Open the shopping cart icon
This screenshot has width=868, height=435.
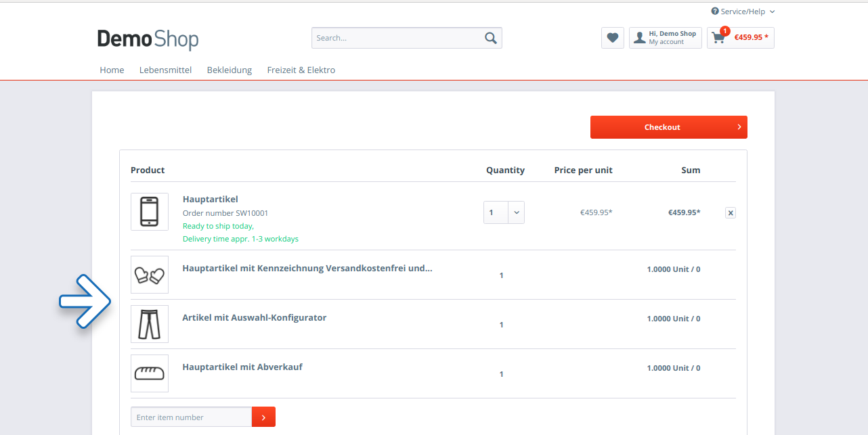718,38
